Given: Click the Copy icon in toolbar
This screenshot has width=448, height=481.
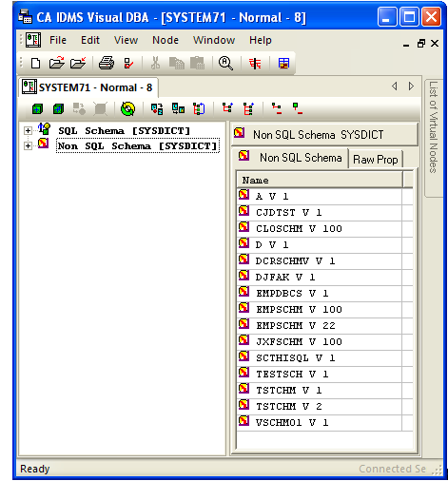Looking at the screenshot, I should click(x=177, y=64).
